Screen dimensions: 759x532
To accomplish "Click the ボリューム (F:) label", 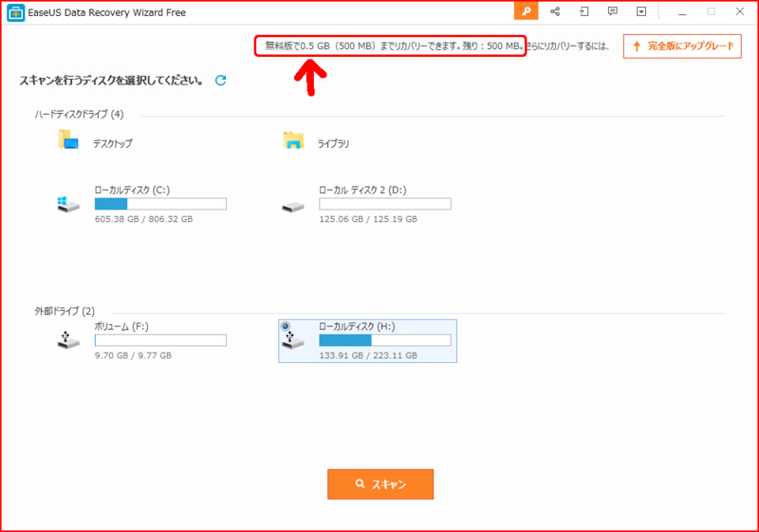I will click(x=121, y=326).
